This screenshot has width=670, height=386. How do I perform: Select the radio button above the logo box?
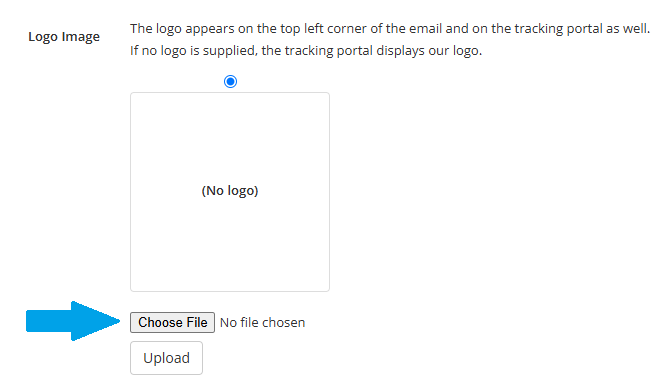coord(230,81)
